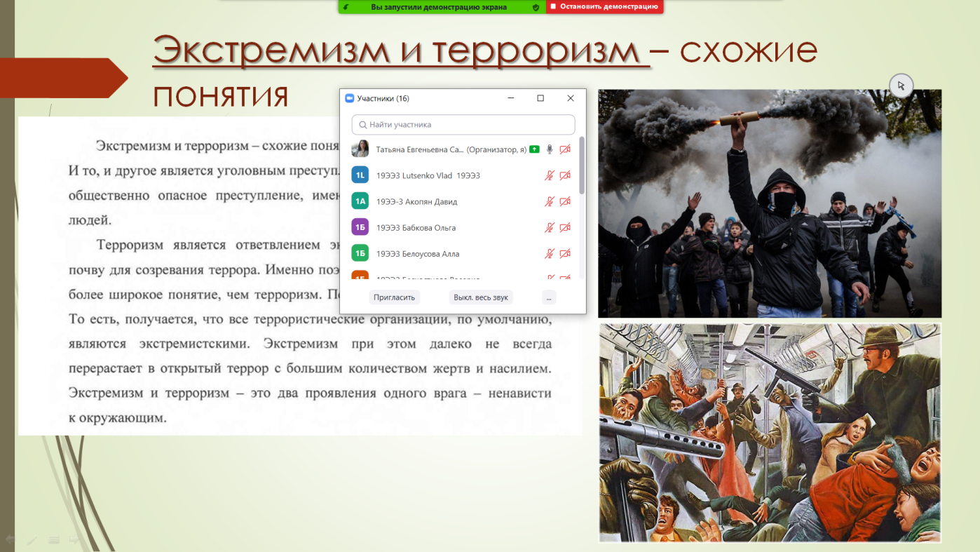Click the 1L avatar of Lutsenko Vlad

tap(360, 175)
